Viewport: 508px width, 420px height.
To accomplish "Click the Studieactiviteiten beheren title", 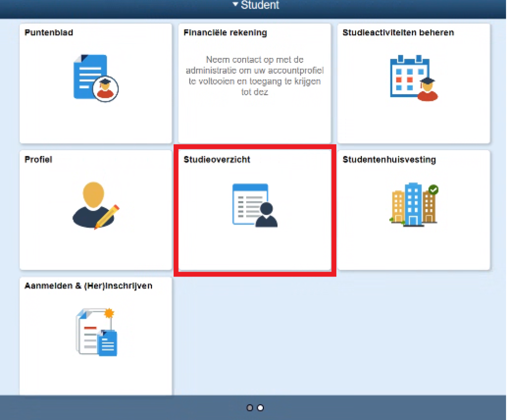I will (398, 33).
